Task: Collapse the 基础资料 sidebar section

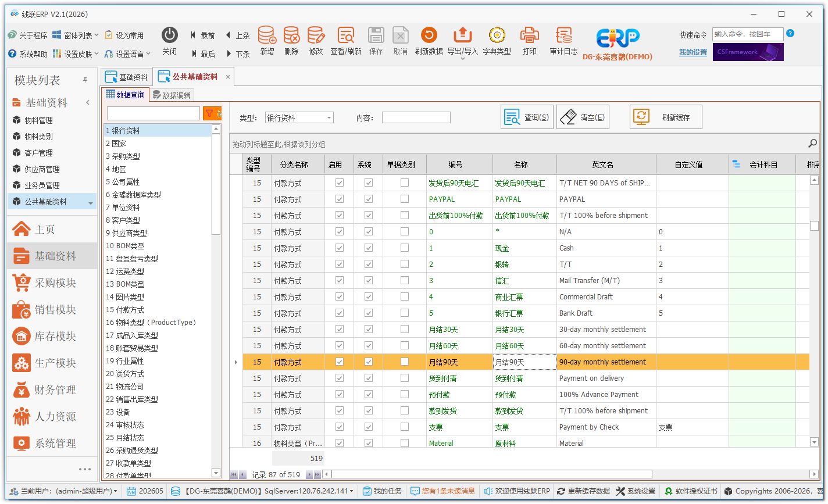Action: click(x=88, y=102)
